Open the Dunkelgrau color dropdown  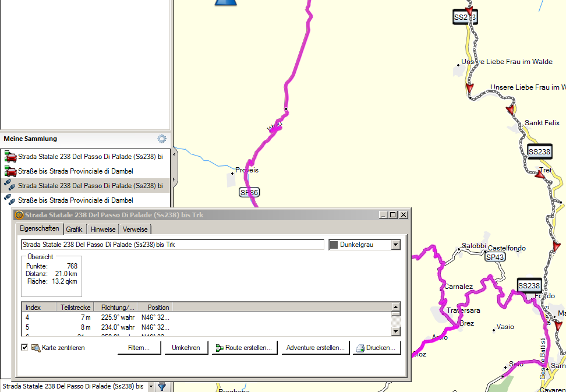pyautogui.click(x=396, y=245)
